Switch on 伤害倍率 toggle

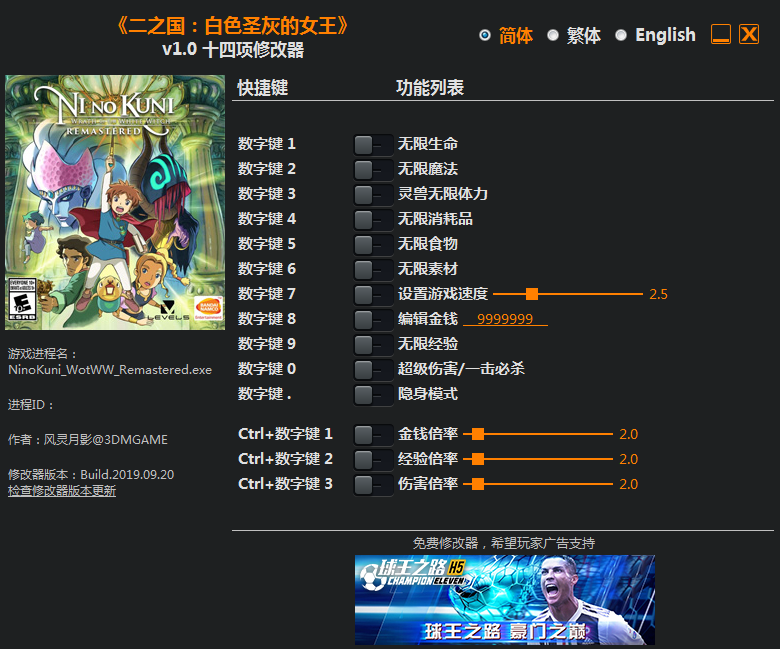(x=373, y=485)
